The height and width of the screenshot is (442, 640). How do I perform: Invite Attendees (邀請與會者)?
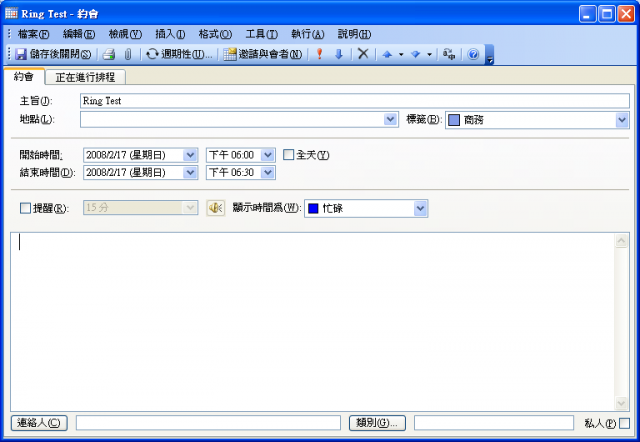tap(263, 54)
